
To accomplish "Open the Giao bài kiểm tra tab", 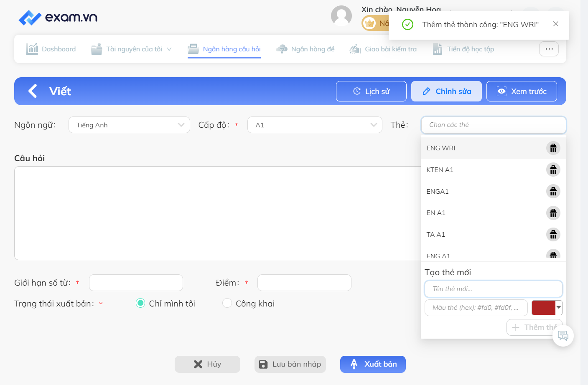I will 383,49.
